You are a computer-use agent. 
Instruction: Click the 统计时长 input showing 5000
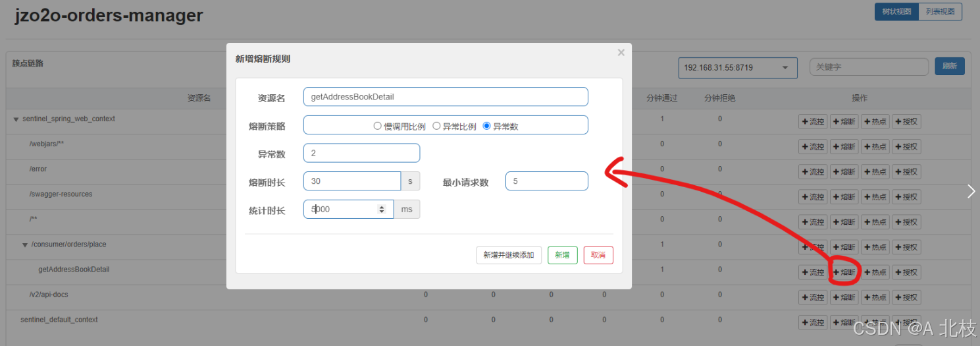[x=348, y=209]
